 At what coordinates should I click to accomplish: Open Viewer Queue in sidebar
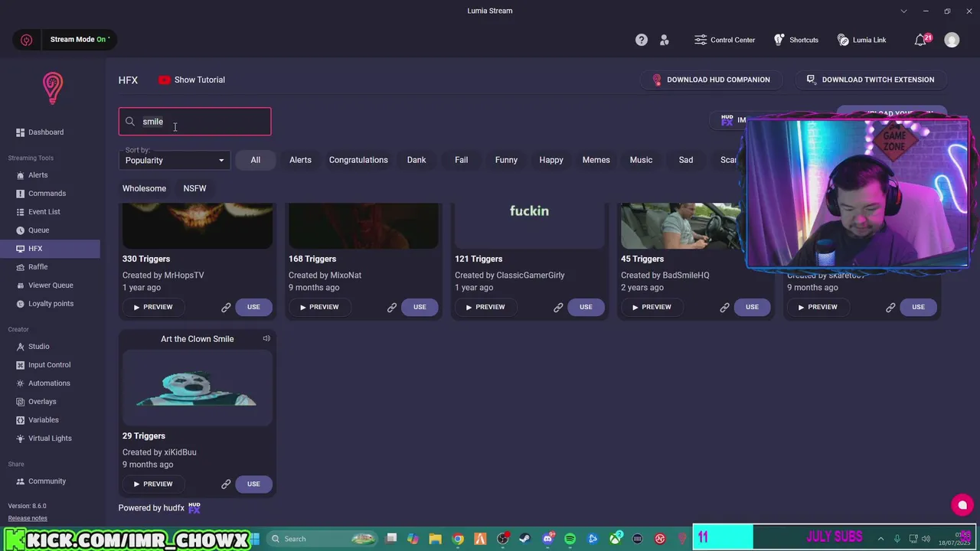point(50,285)
